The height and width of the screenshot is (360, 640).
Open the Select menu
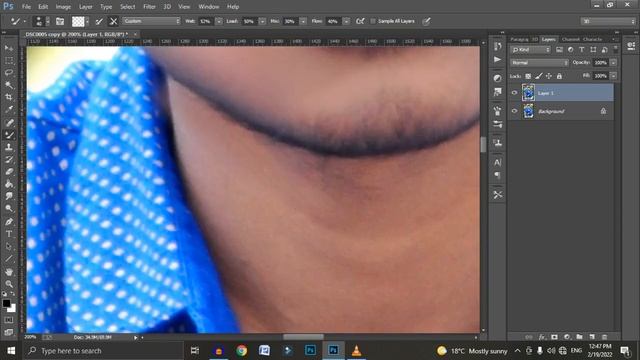tap(127, 7)
